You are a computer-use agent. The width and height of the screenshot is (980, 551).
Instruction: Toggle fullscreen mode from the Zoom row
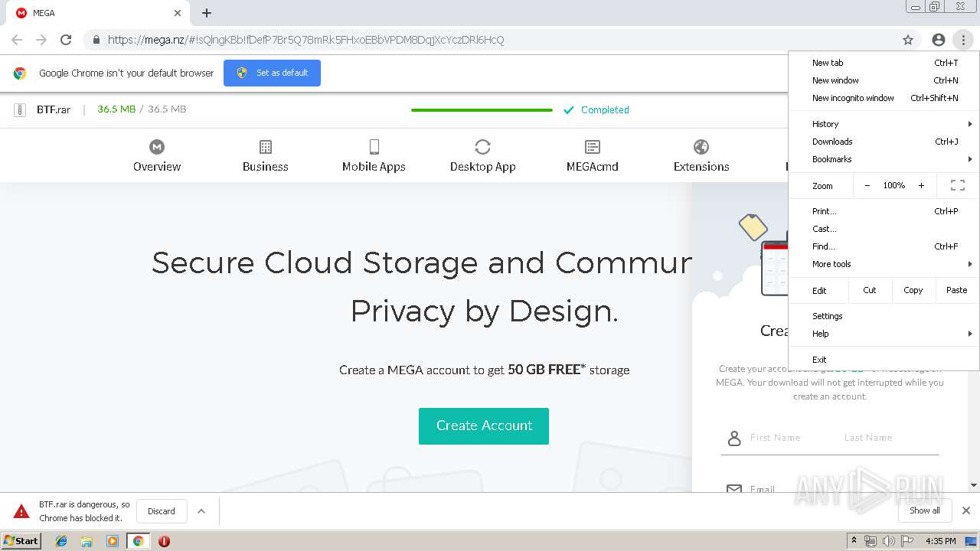pos(958,185)
